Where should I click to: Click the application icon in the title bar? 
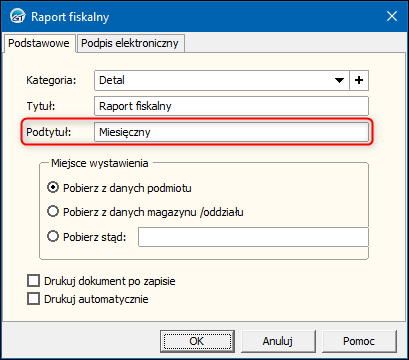[x=17, y=16]
